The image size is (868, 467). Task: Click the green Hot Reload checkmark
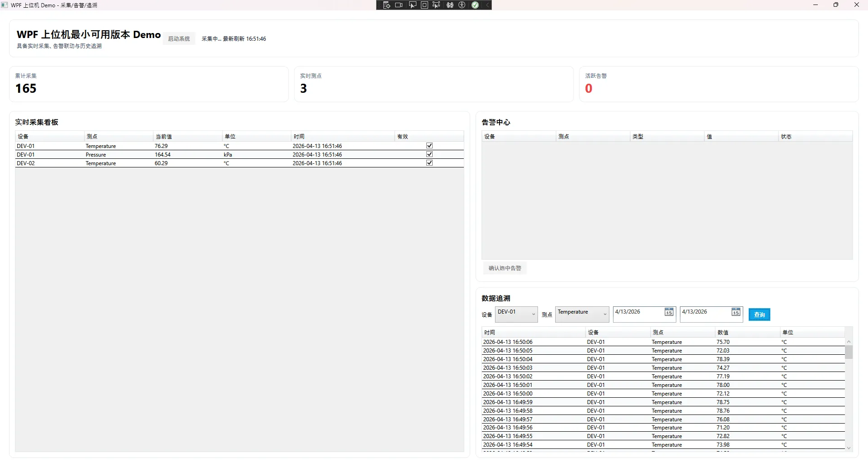[475, 5]
